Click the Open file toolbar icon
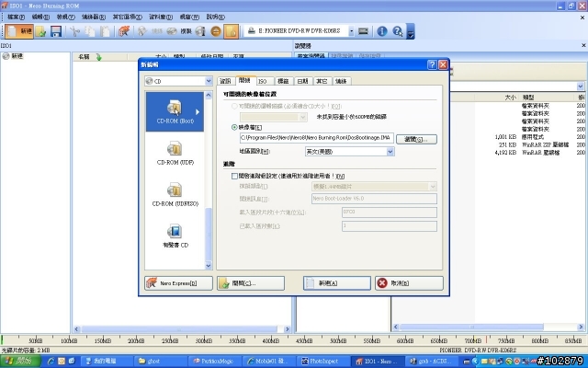588x368 pixels. (x=40, y=31)
